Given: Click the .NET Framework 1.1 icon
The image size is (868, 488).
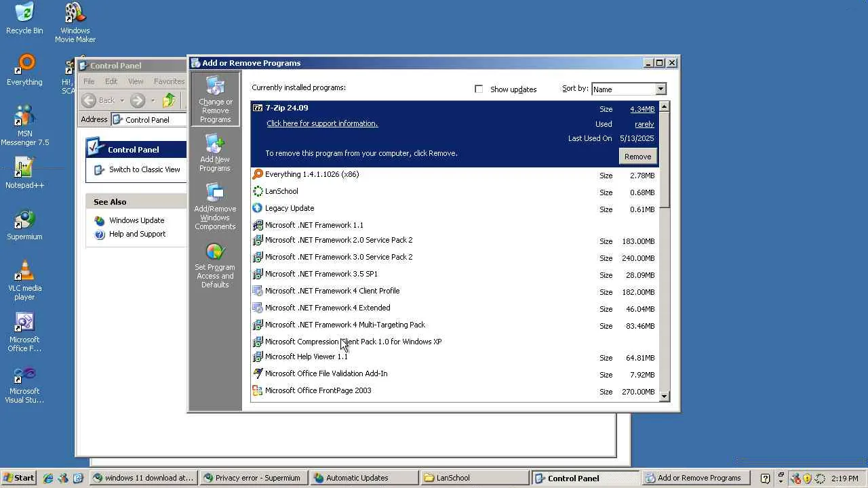Looking at the screenshot, I should [258, 225].
